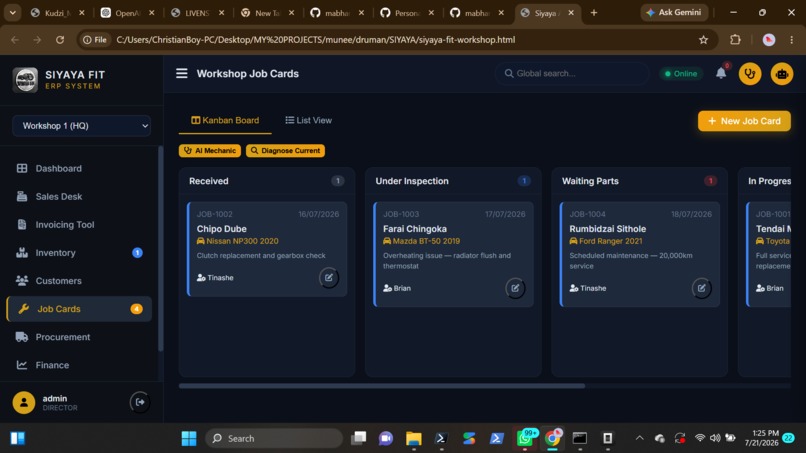Open Customers in sidebar
This screenshot has width=806, height=453.
pyautogui.click(x=79, y=281)
